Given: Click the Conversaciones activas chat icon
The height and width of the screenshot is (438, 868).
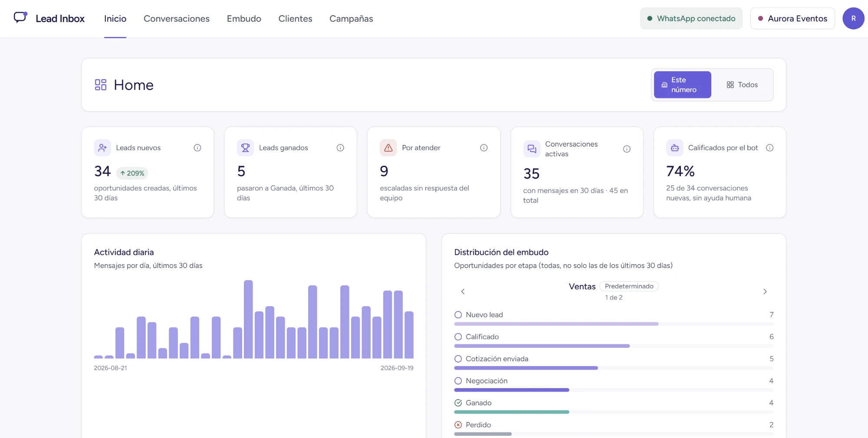Looking at the screenshot, I should click(x=532, y=149).
